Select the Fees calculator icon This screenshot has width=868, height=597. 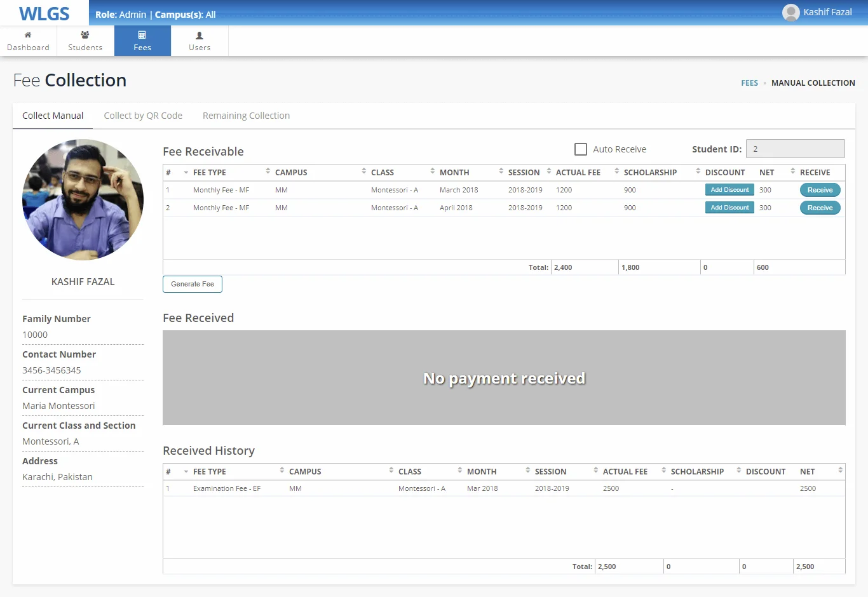142,35
